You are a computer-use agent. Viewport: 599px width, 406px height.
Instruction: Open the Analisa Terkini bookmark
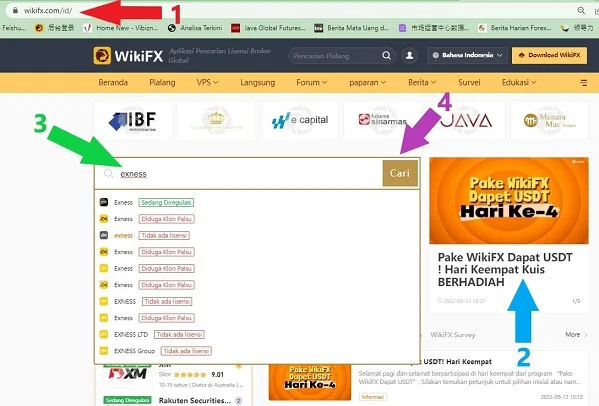pyautogui.click(x=195, y=28)
